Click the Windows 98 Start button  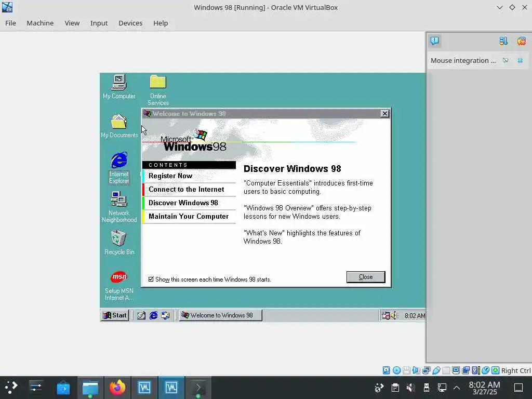coord(115,315)
